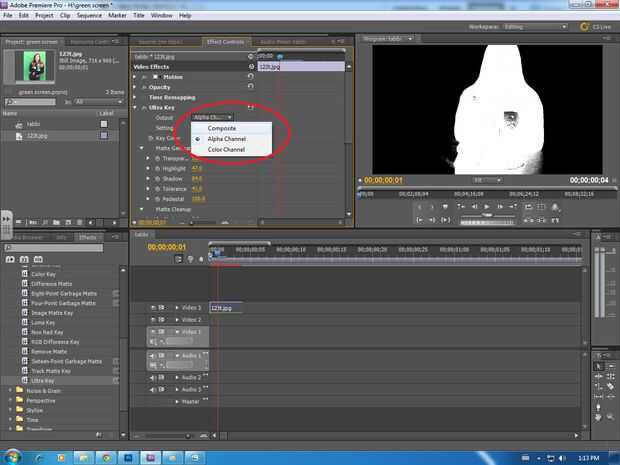This screenshot has width=620, height=465.
Task: Click the Windows Start button
Action: [11, 457]
